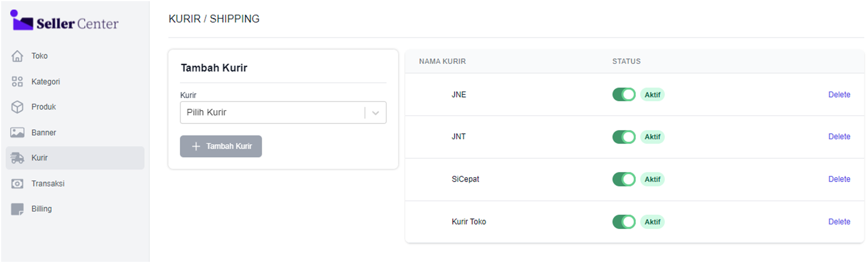The height and width of the screenshot is (263, 868).
Task: Switch off Kurir Toko status
Action: [624, 222]
